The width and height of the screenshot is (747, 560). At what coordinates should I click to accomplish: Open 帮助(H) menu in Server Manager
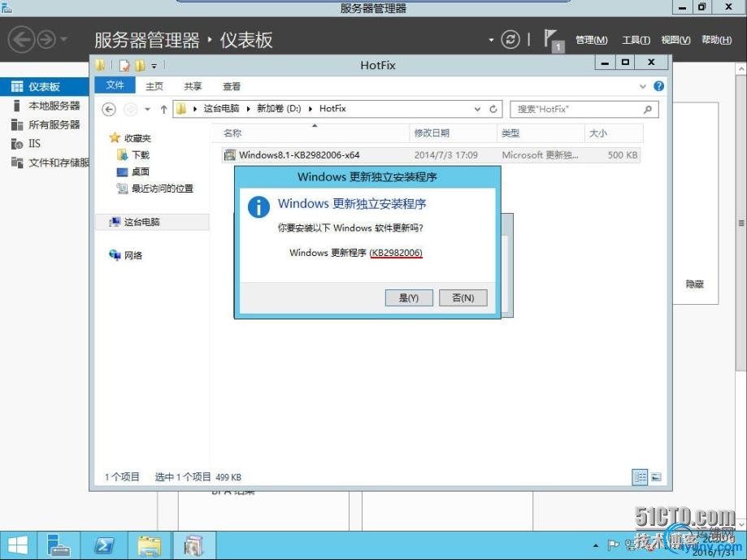tap(716, 40)
